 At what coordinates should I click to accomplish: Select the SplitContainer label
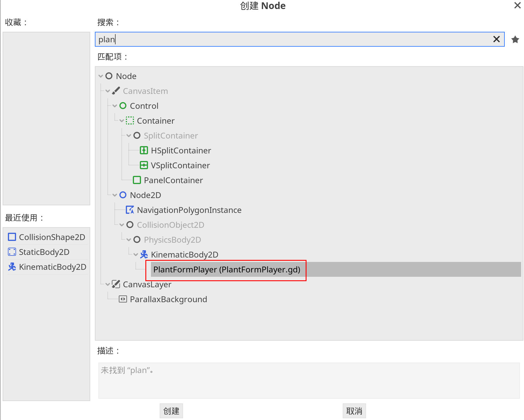171,136
